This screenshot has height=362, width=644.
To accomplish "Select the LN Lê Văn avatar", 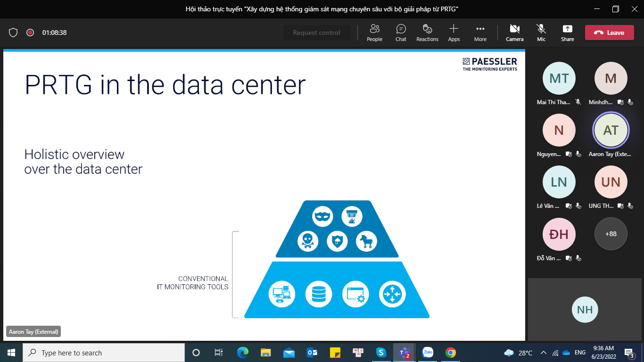I will [559, 182].
